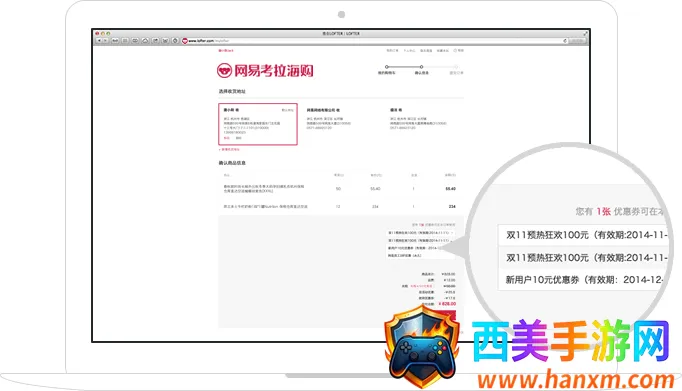
Task: Click the browser forward arrow button
Action: [x=105, y=40]
